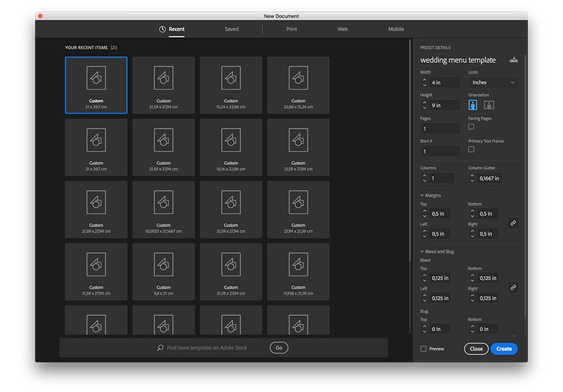Click the wedding menu template name field
Image resolution: width=563 pixels, height=392 pixels.
(x=463, y=60)
